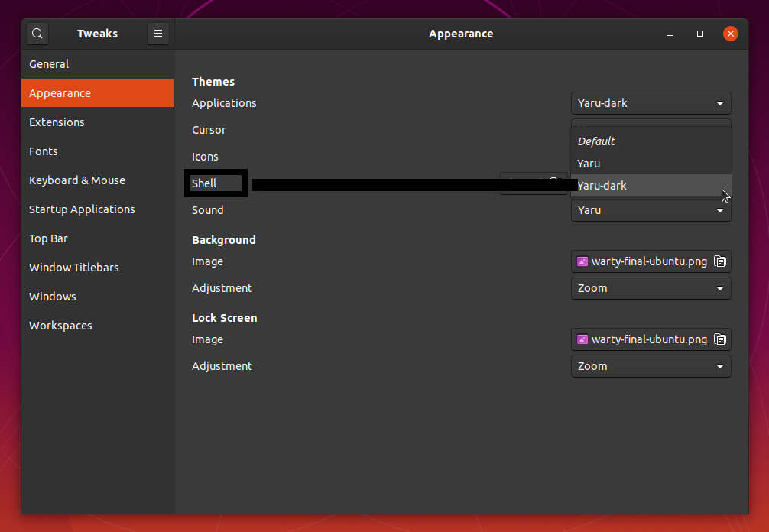Go to the Extensions section
The height and width of the screenshot is (532, 769).
coord(57,122)
